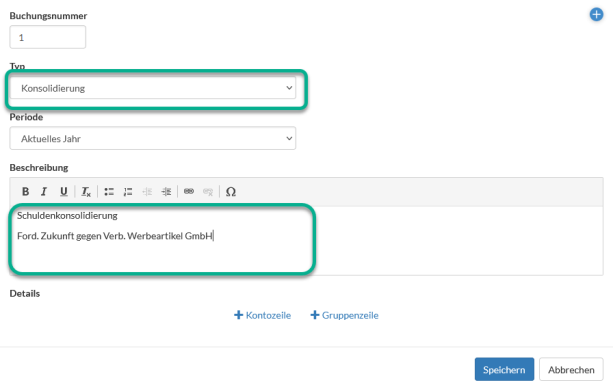Click the Buchungsnummer input field
Screen dimensions: 613x389
tap(48, 37)
